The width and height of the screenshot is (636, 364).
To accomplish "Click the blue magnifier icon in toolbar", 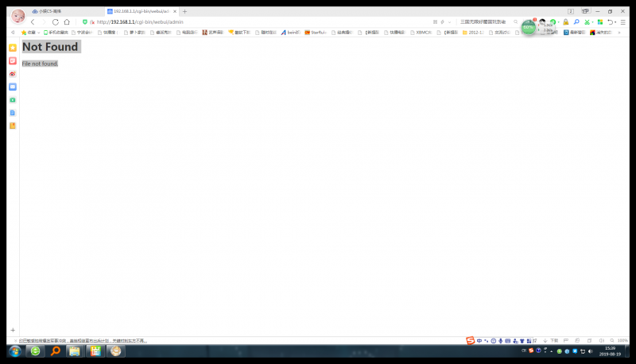I will tap(576, 22).
